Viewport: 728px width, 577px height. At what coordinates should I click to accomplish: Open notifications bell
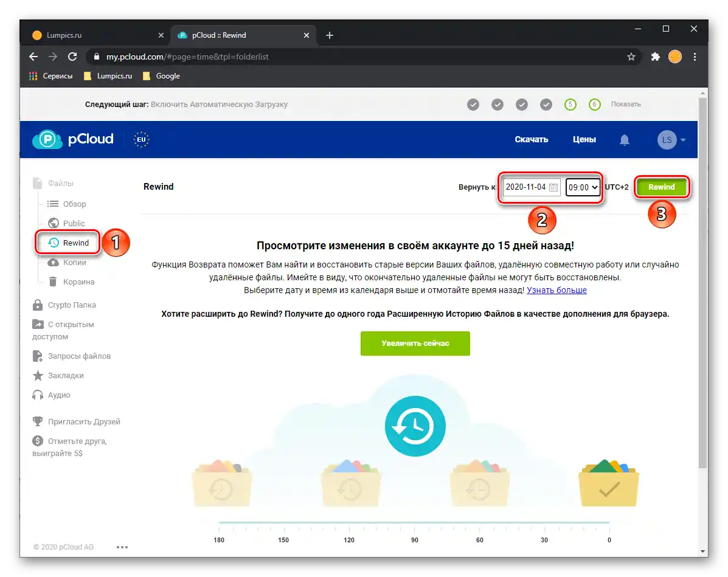click(x=625, y=140)
